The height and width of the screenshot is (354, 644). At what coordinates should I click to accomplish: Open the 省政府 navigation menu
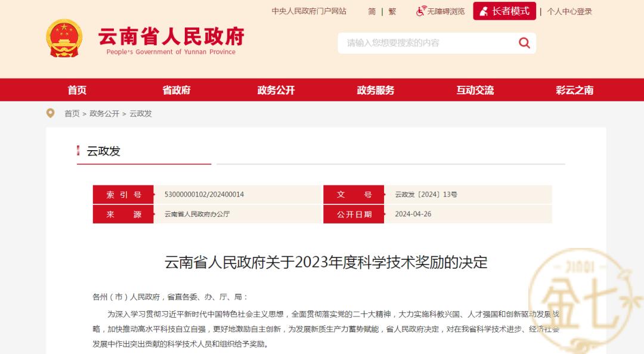[x=177, y=90]
